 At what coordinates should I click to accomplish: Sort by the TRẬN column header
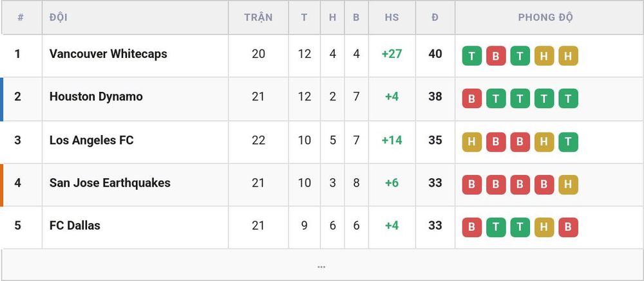[258, 17]
